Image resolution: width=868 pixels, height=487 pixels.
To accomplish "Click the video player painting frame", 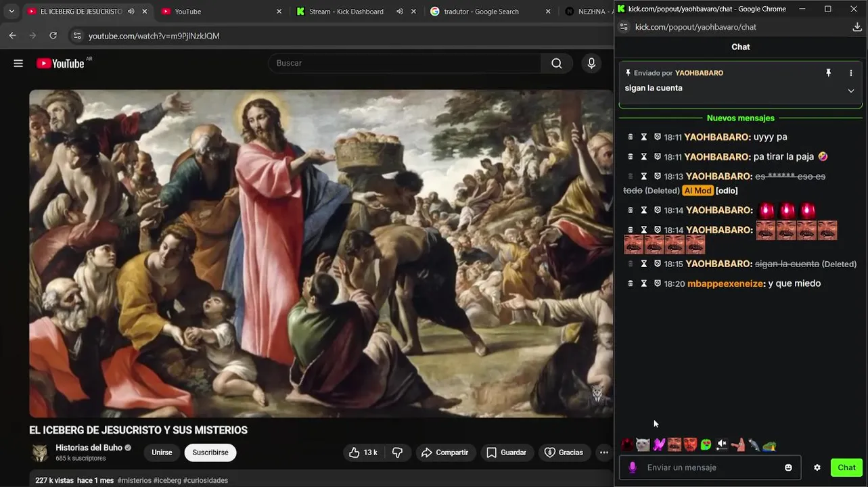I will tap(321, 254).
